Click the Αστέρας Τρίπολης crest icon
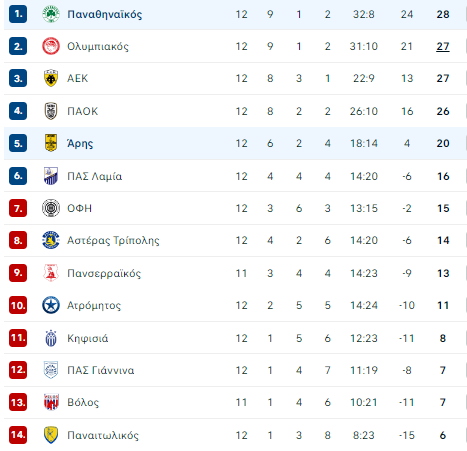This screenshot has width=467, height=451. click(51, 240)
